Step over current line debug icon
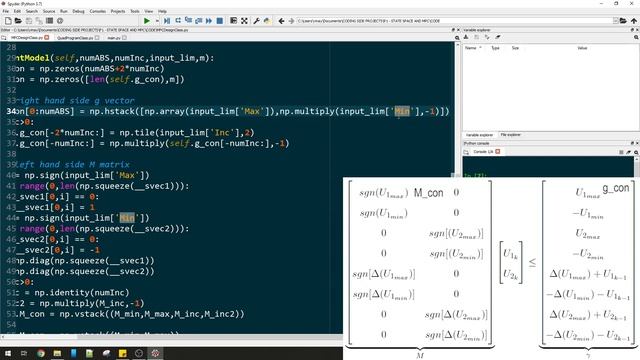The height and width of the screenshot is (360, 640). coord(178,20)
